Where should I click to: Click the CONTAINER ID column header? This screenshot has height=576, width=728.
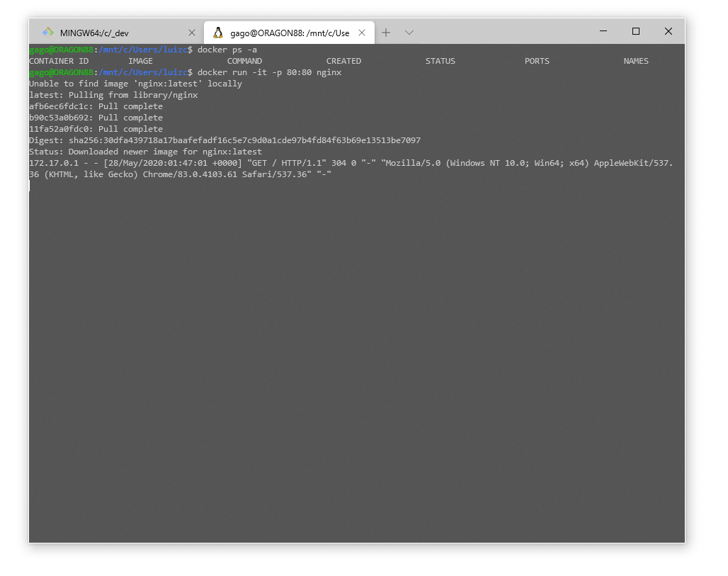click(59, 62)
